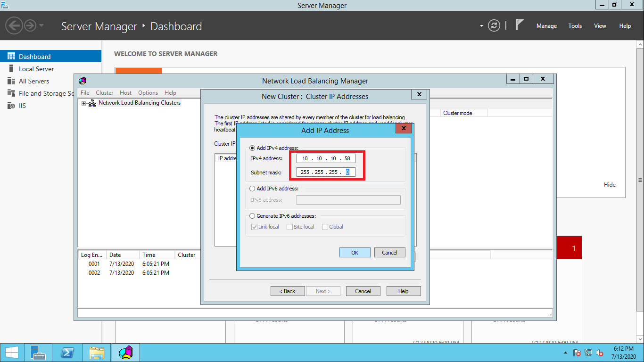The image size is (644, 362).
Task: Select Network Load Balancing Clusters tree item
Action: [x=140, y=103]
